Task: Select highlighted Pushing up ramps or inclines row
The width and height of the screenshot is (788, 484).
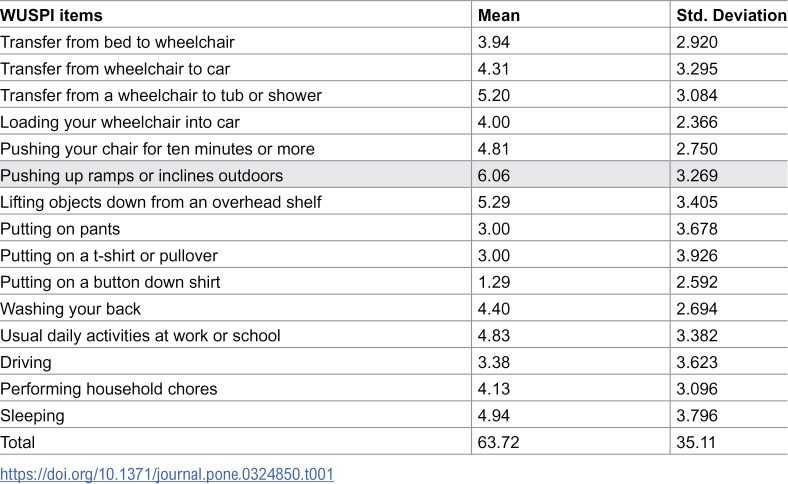Action: tap(394, 175)
